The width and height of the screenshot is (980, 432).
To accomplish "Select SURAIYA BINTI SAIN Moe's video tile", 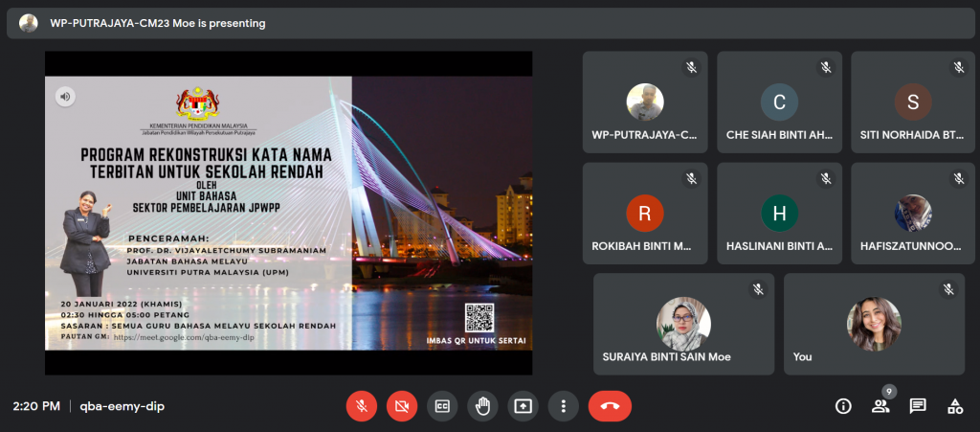I will click(x=683, y=324).
